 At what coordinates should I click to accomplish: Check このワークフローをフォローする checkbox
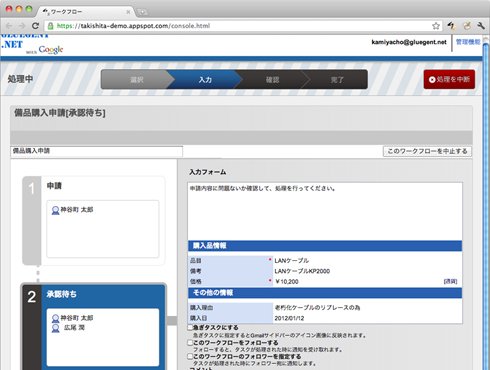(190, 342)
